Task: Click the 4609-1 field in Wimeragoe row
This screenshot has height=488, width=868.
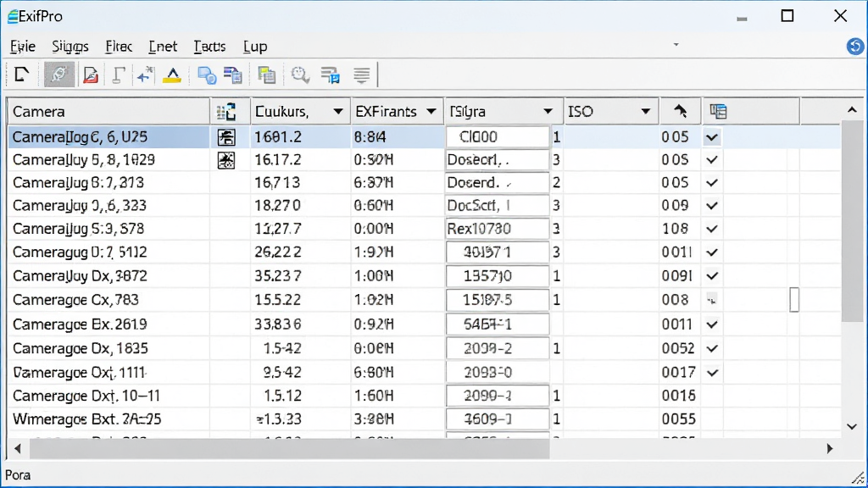Action: tap(498, 419)
